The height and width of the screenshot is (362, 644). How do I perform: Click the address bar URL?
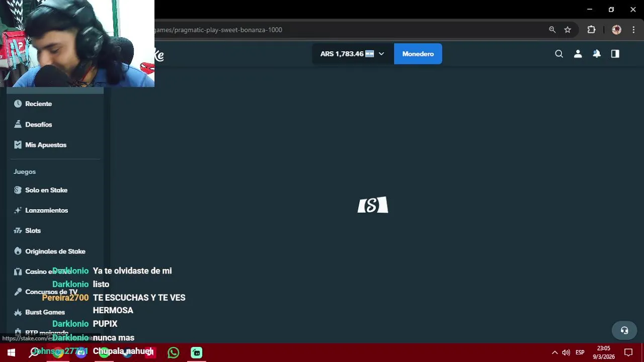[218, 30]
